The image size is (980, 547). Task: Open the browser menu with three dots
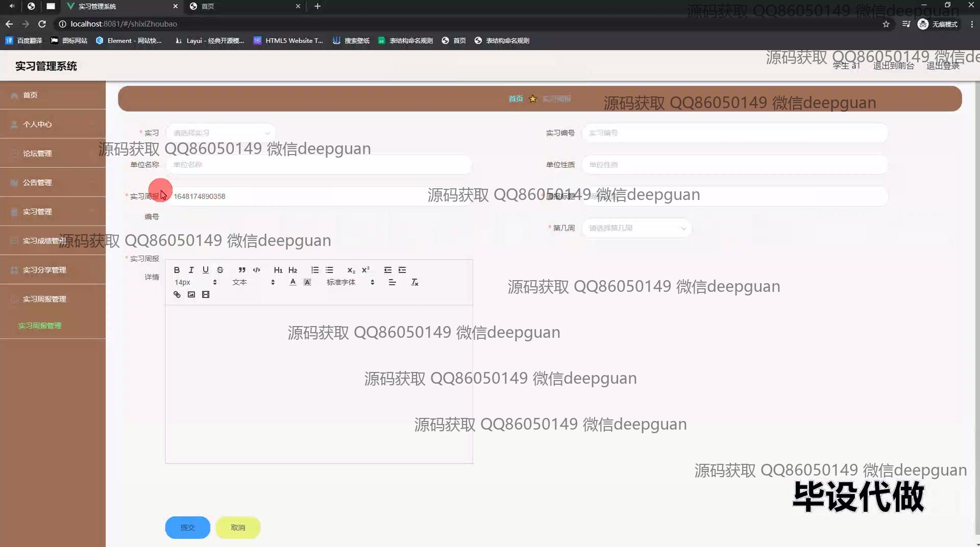pos(971,24)
